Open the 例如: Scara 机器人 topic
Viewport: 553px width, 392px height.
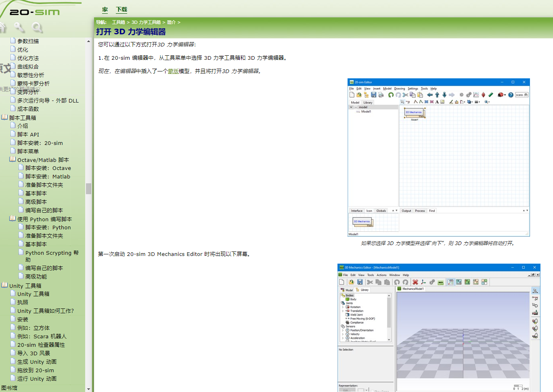coord(42,336)
